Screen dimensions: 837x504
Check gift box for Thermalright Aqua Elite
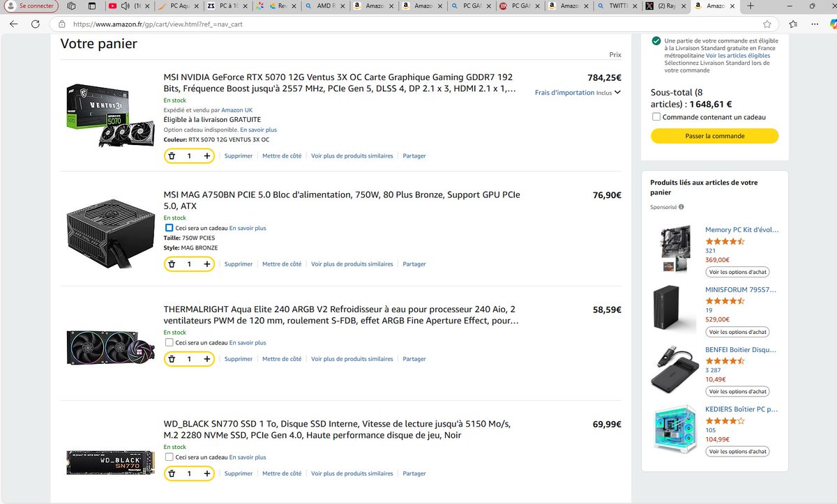coord(169,343)
